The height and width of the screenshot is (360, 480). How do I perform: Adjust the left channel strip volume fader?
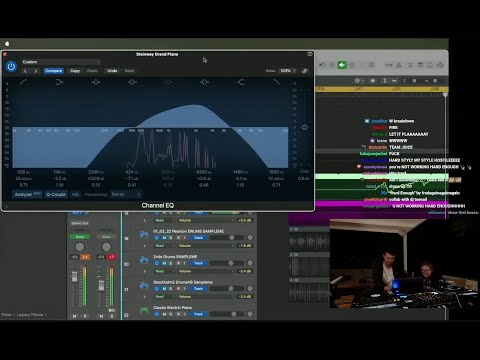74,277
